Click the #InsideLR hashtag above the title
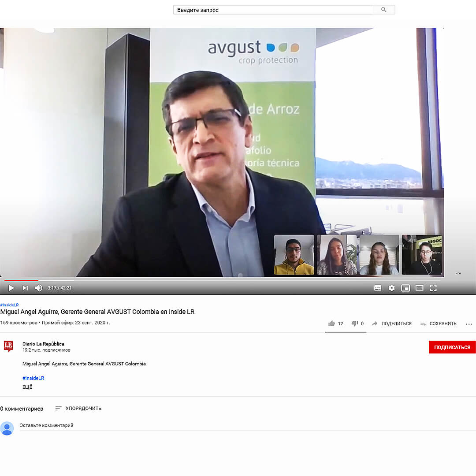This screenshot has height=476, width=476. (x=9, y=305)
